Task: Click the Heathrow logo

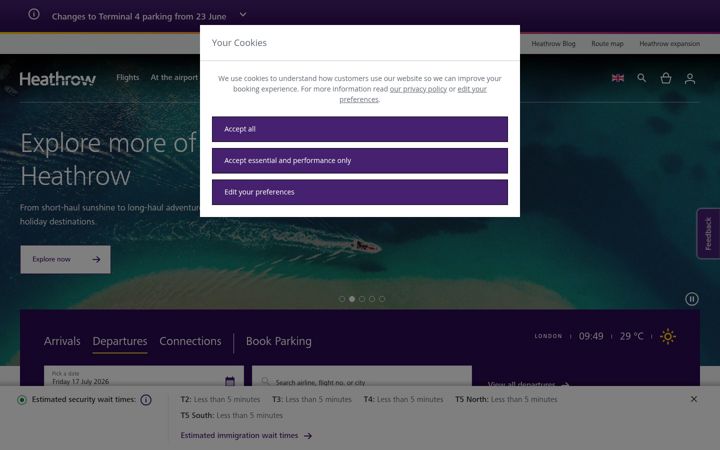Action: [57, 79]
